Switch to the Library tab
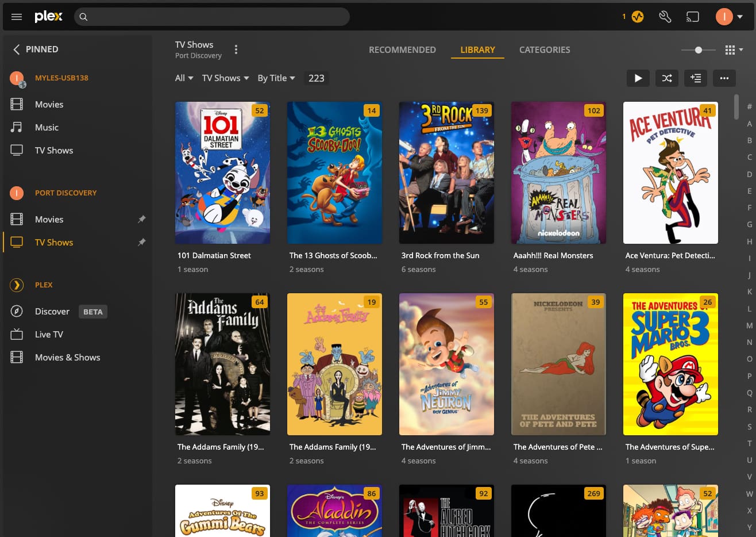Screen dimensions: 756x537 [x=477, y=49]
